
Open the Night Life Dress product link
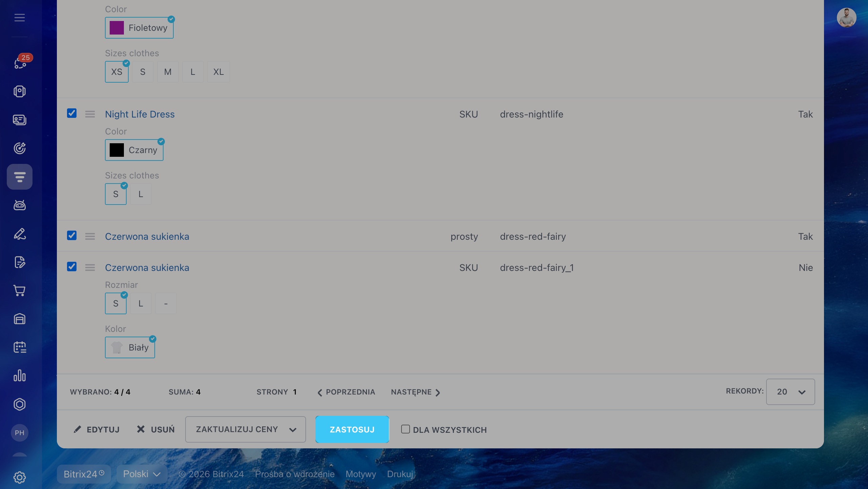pyautogui.click(x=140, y=114)
